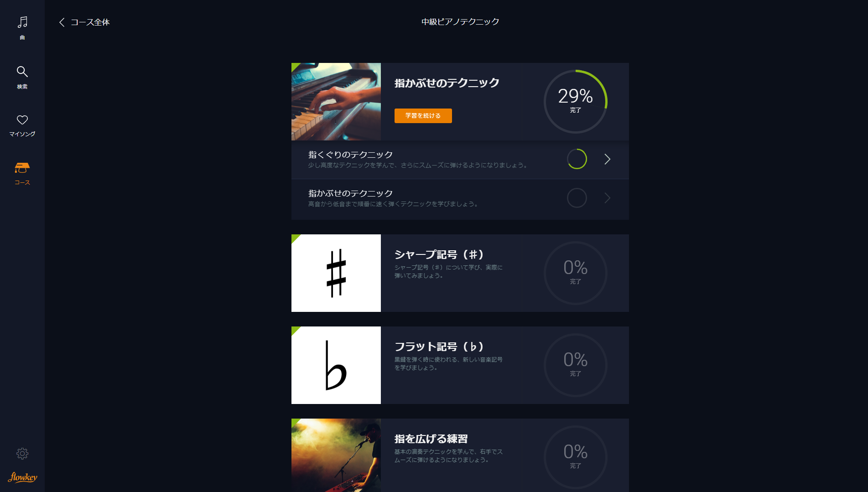This screenshot has width=868, height=492.
Task: Click empty progress ring of 指かぶせのテクニック lesson
Action: (577, 198)
